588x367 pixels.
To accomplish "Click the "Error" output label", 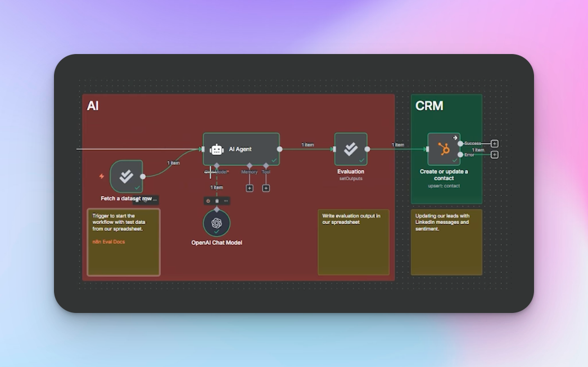I will [469, 155].
